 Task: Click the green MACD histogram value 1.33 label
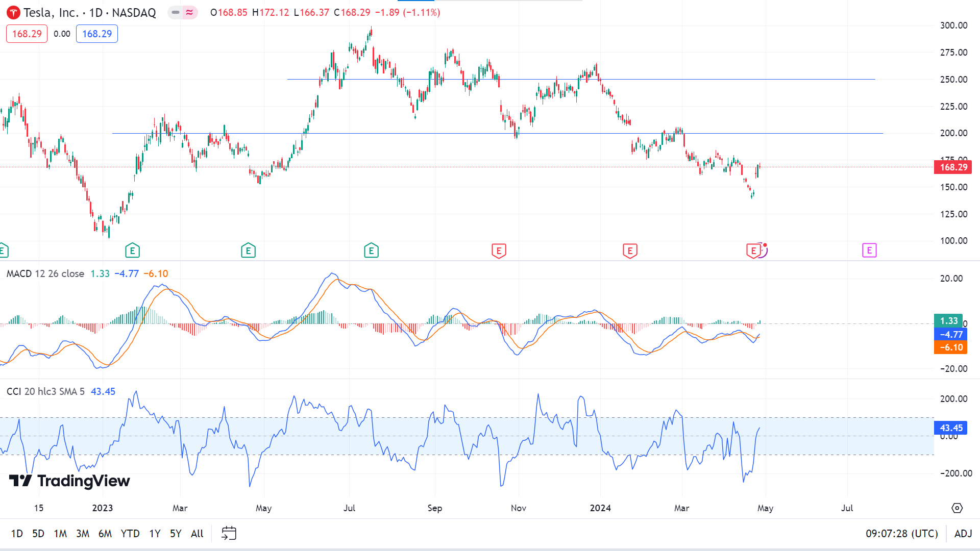948,320
